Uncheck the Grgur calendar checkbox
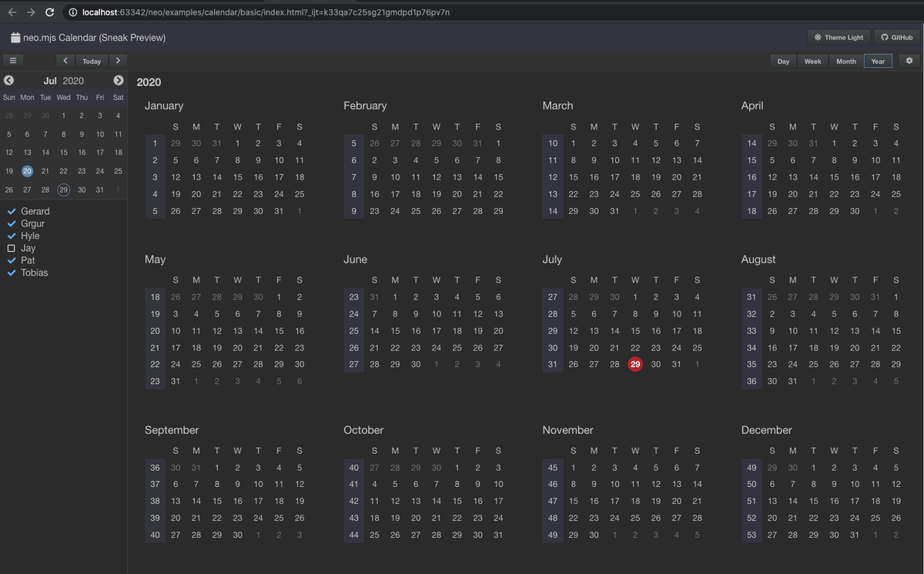 coord(11,223)
